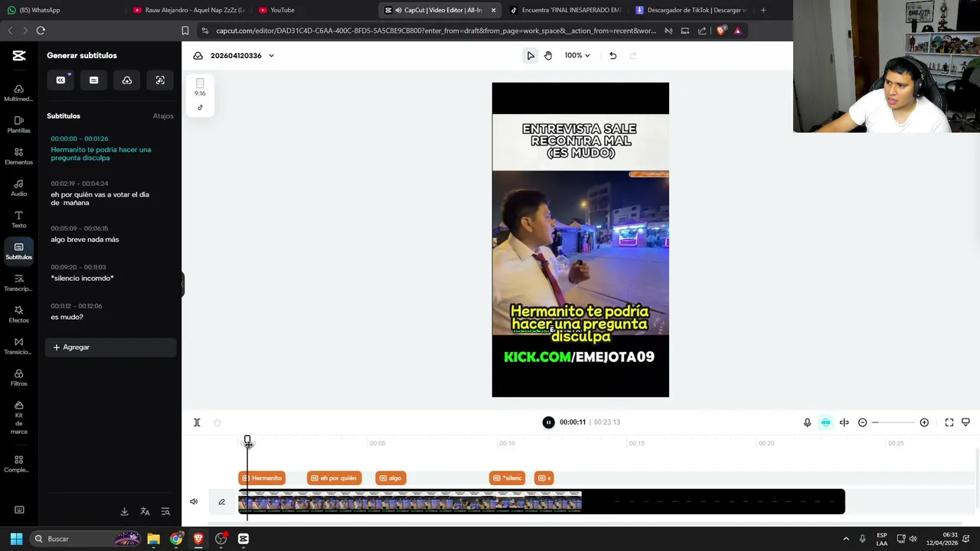This screenshot has width=980, height=551.
Task: Reload the browser page
Action: click(x=41, y=31)
